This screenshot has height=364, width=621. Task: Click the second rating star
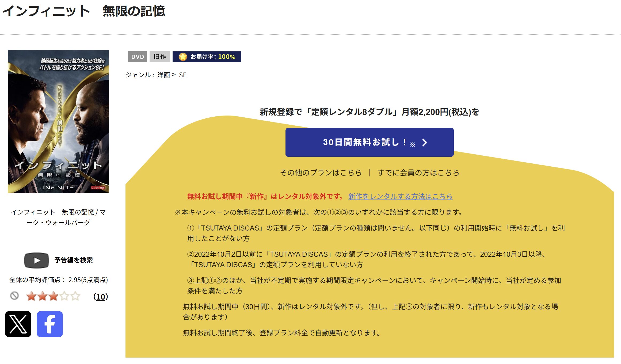[42, 296]
